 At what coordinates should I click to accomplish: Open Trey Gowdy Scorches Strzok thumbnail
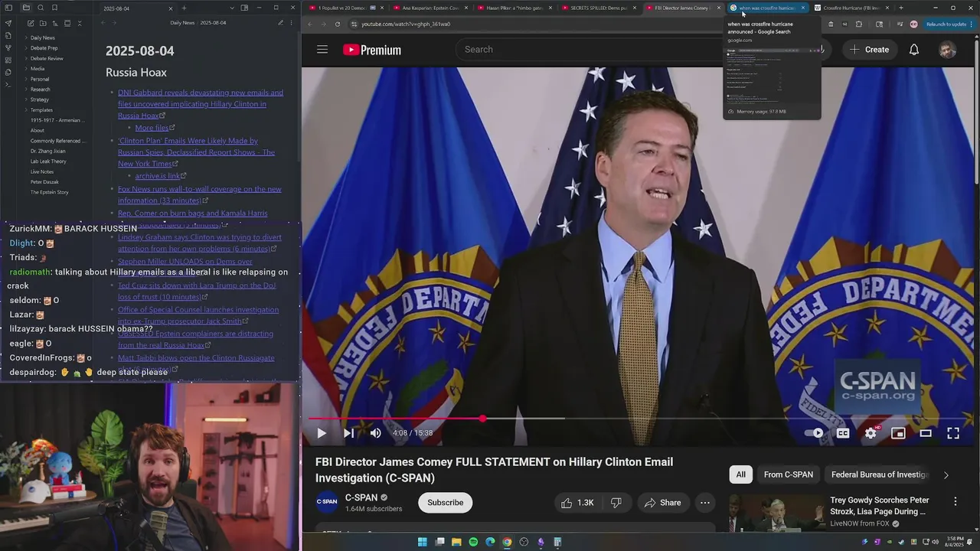(776, 513)
